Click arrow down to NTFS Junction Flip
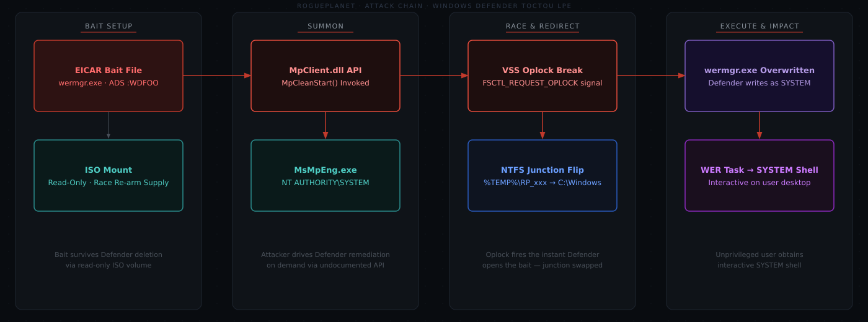This screenshot has height=322, width=868. pos(542,126)
